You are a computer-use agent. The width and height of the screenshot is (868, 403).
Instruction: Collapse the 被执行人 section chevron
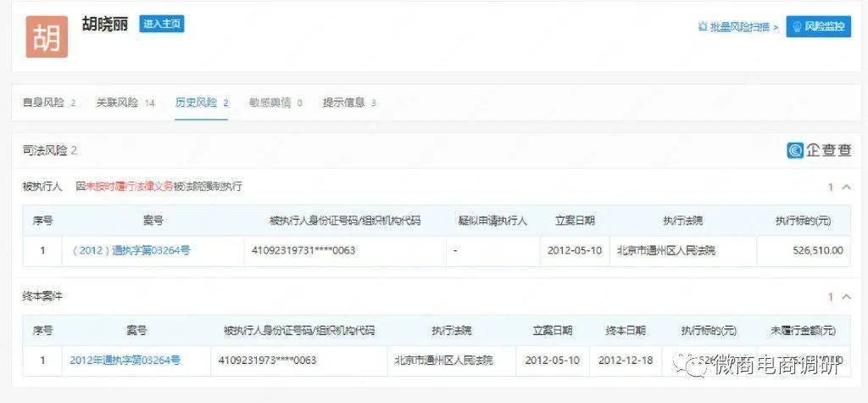[x=846, y=187]
